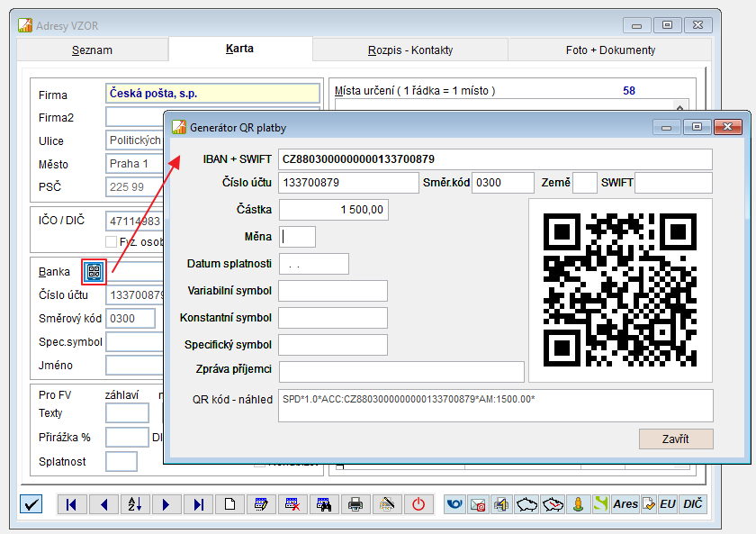The image size is (756, 534).
Task: Open the A-Z sort order icon
Action: pyautogui.click(x=135, y=504)
